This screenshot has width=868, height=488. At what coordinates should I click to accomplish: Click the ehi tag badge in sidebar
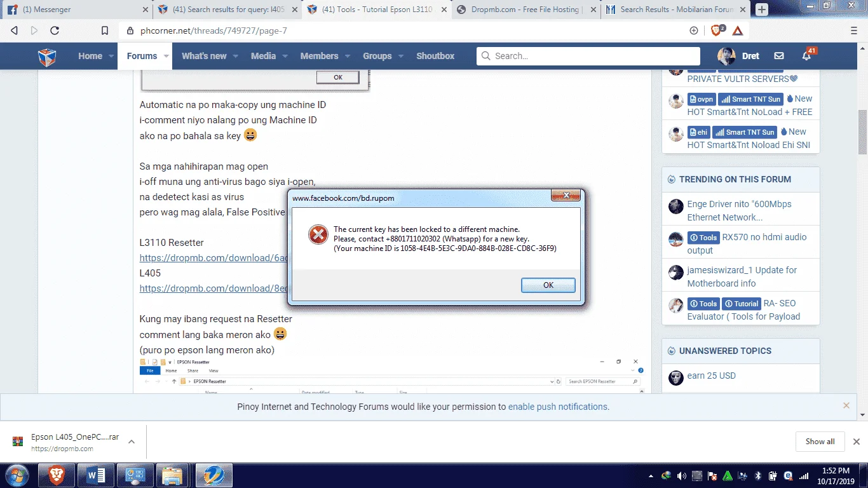(x=698, y=132)
